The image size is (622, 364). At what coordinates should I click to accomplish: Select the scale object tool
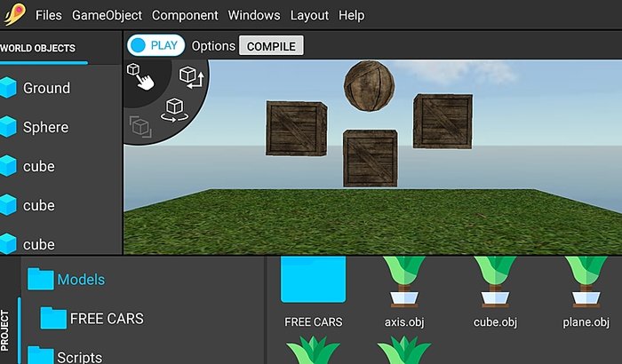(140, 125)
